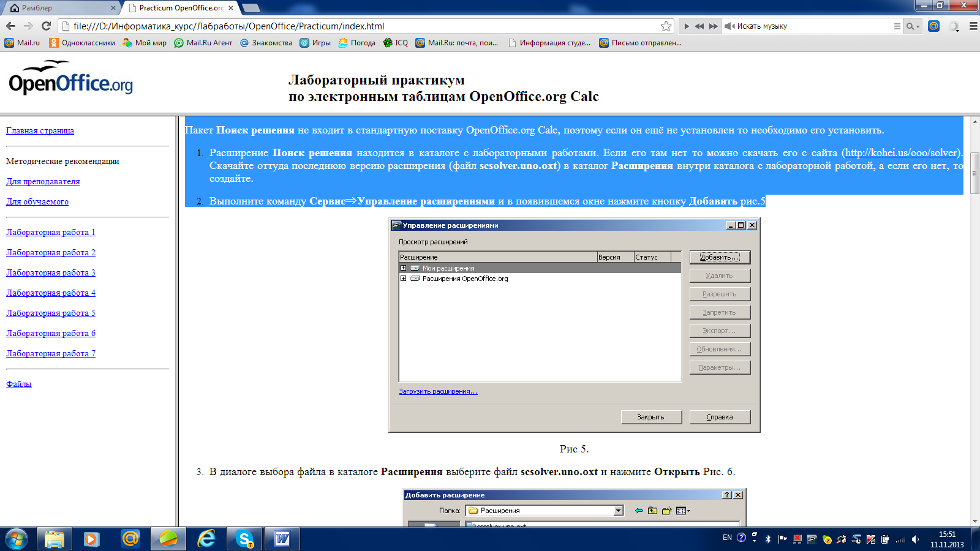Image resolution: width=980 pixels, height=551 pixels.
Task: Close the Рамблер tab
Action: [x=113, y=8]
